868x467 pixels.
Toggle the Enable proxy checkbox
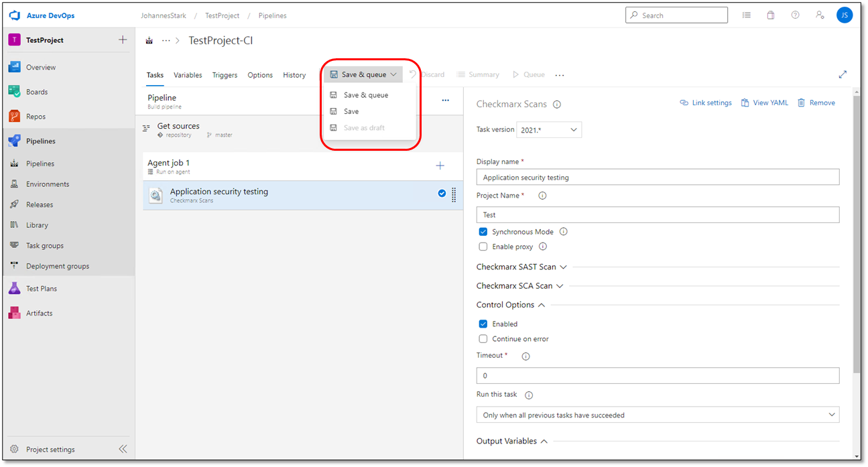coord(483,247)
